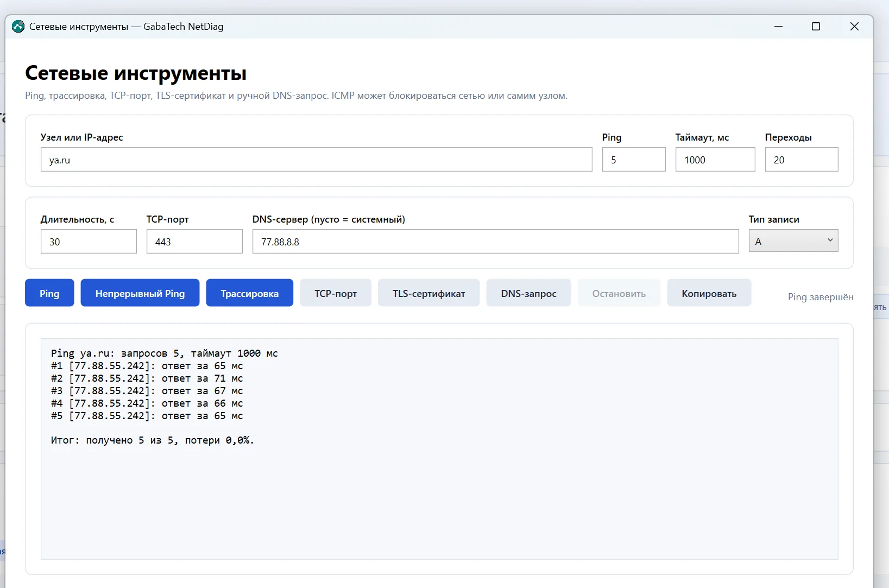
Task: Click the DNS-сервер input field
Action: point(496,241)
